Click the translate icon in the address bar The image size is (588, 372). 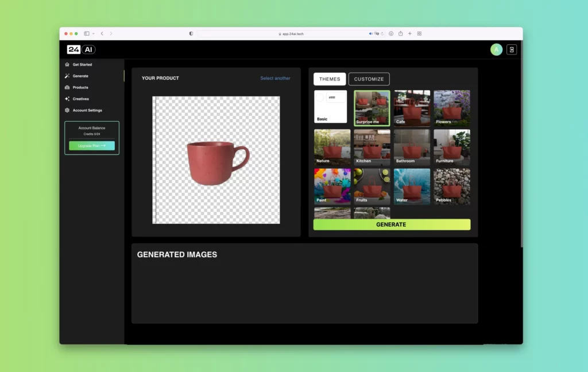[377, 34]
